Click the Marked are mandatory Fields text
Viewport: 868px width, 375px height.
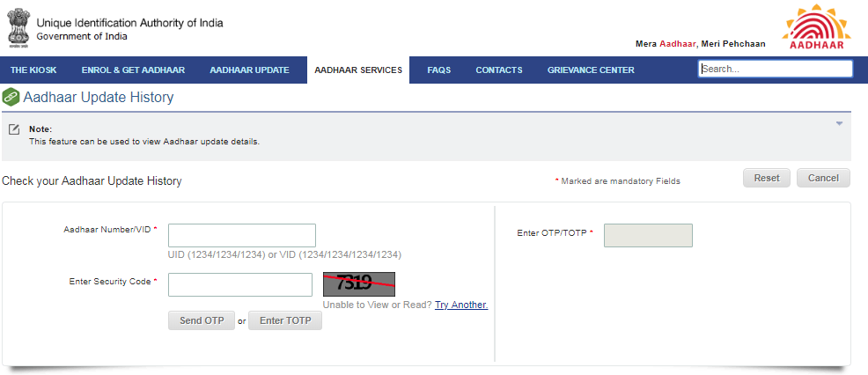tap(618, 181)
